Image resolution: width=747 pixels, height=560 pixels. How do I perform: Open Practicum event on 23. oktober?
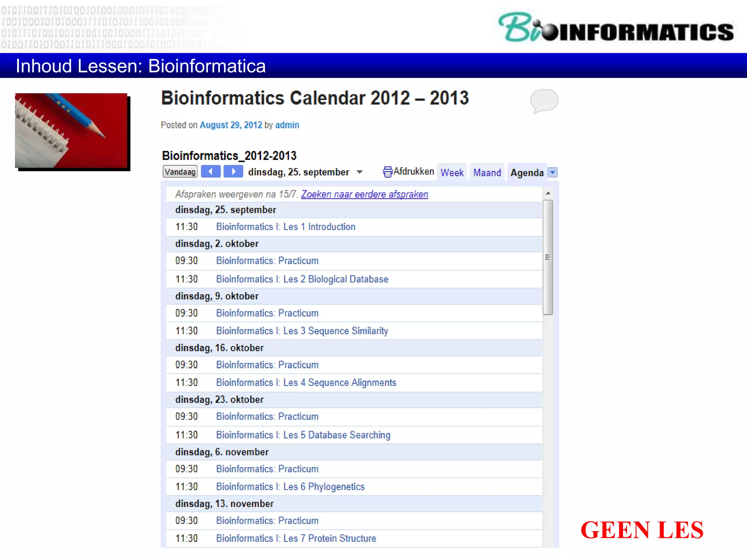[x=267, y=417]
